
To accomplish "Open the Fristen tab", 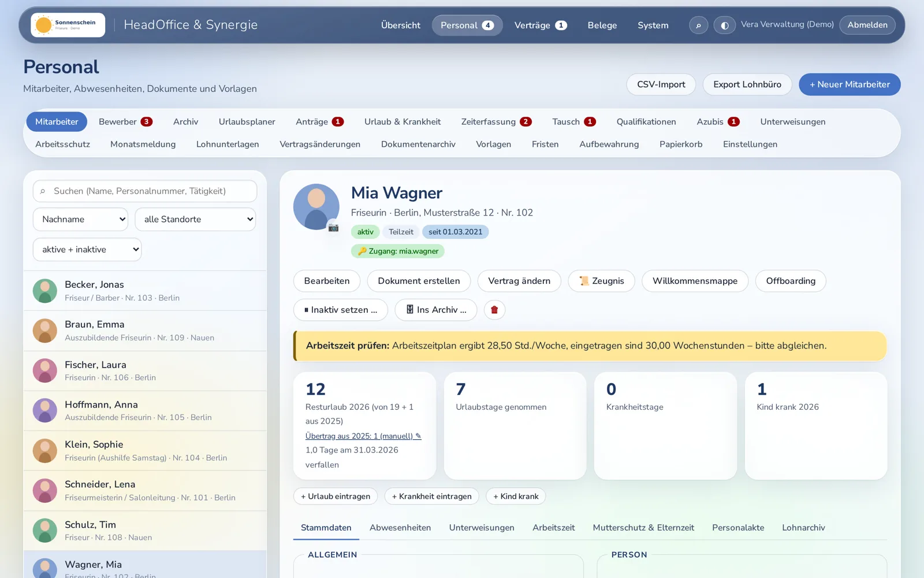I will pyautogui.click(x=545, y=144).
